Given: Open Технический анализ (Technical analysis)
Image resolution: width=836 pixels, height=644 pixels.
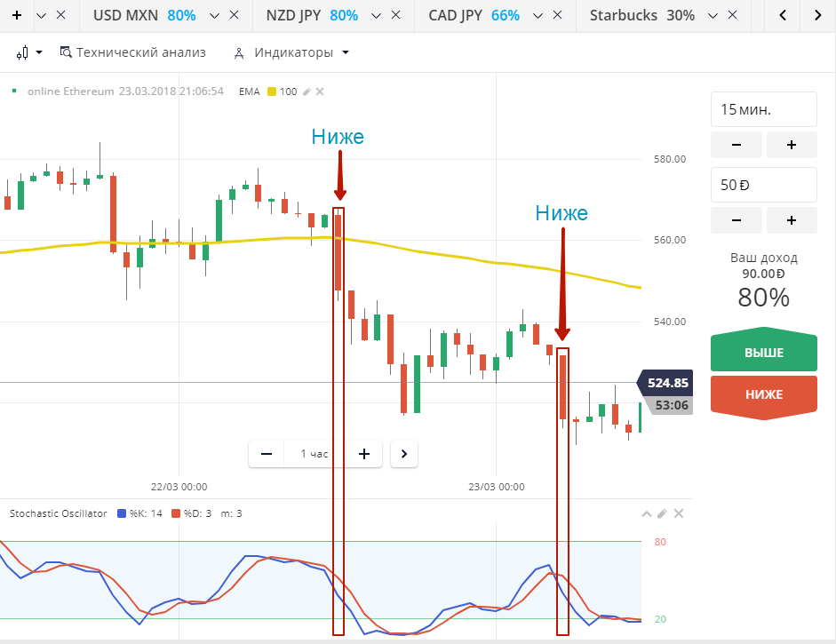Looking at the screenshot, I should click(x=133, y=52).
